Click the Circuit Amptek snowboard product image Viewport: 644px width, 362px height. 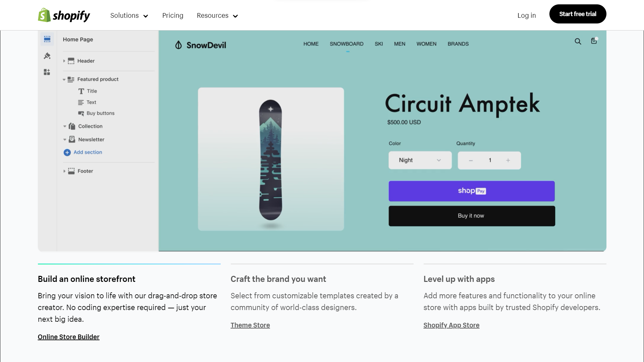pos(271,159)
